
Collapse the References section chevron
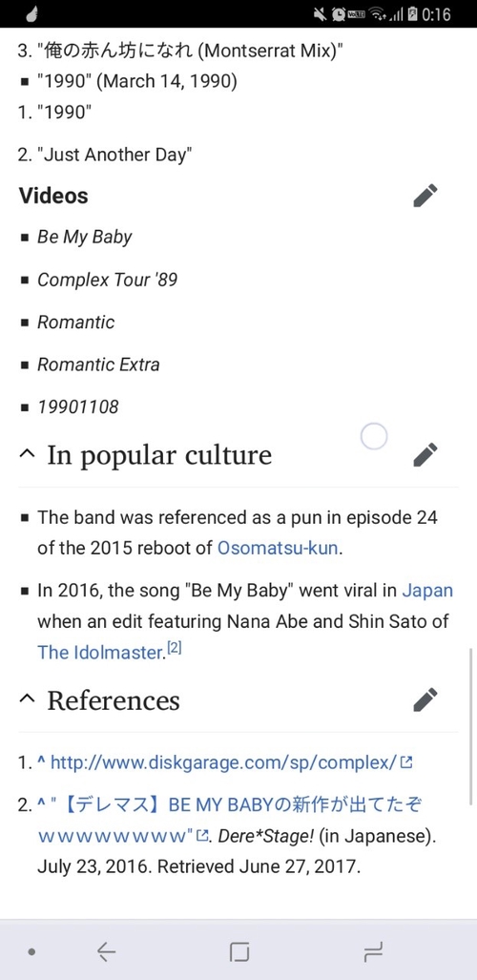tap(27, 700)
